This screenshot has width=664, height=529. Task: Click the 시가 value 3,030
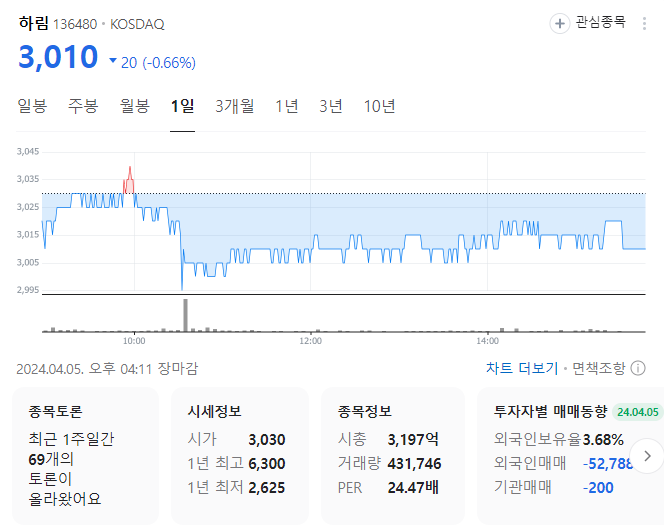(x=267, y=440)
